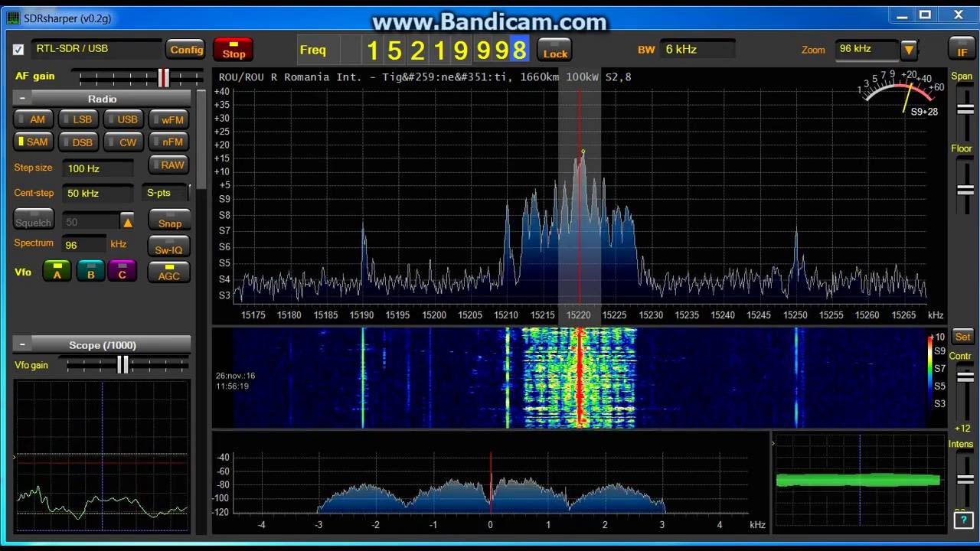This screenshot has width=980, height=551.
Task: Open the RTL-SDR / USB device selector
Action: coord(96,48)
